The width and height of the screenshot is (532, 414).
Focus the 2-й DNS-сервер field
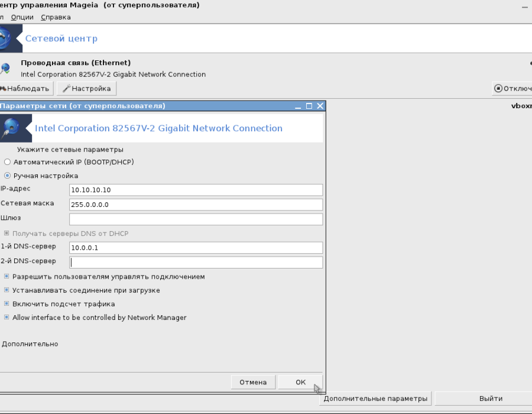196,263
